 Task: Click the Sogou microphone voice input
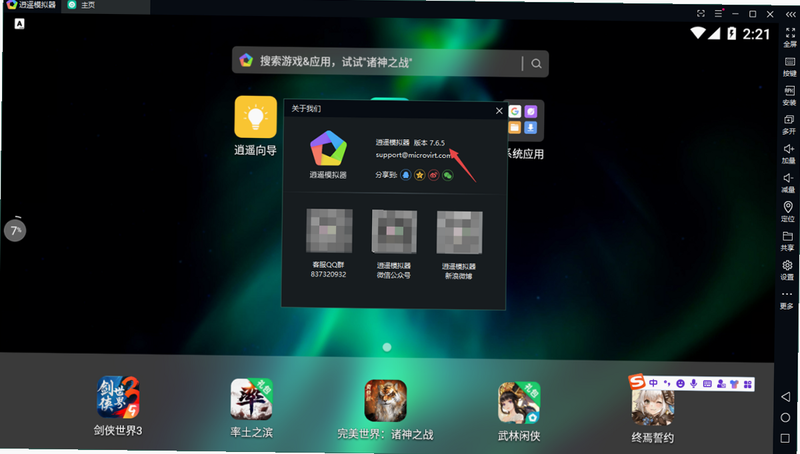(x=693, y=384)
